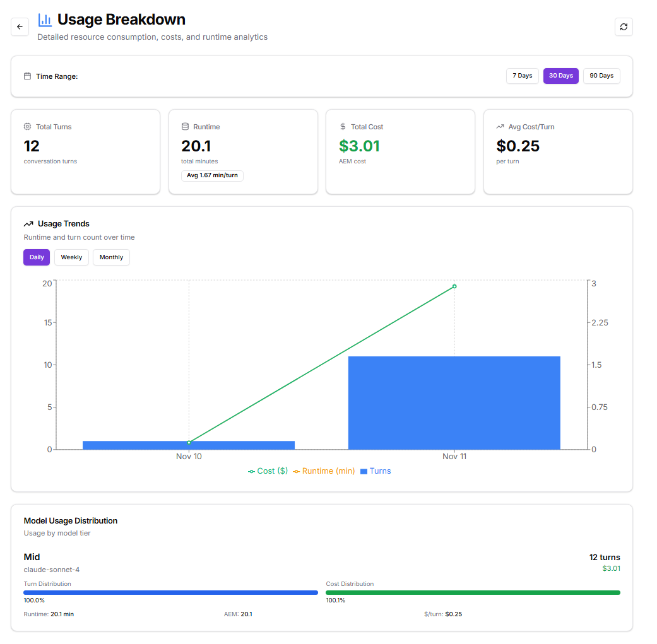The width and height of the screenshot is (657, 644).
Task: Select the Daily view button
Action: [36, 257]
